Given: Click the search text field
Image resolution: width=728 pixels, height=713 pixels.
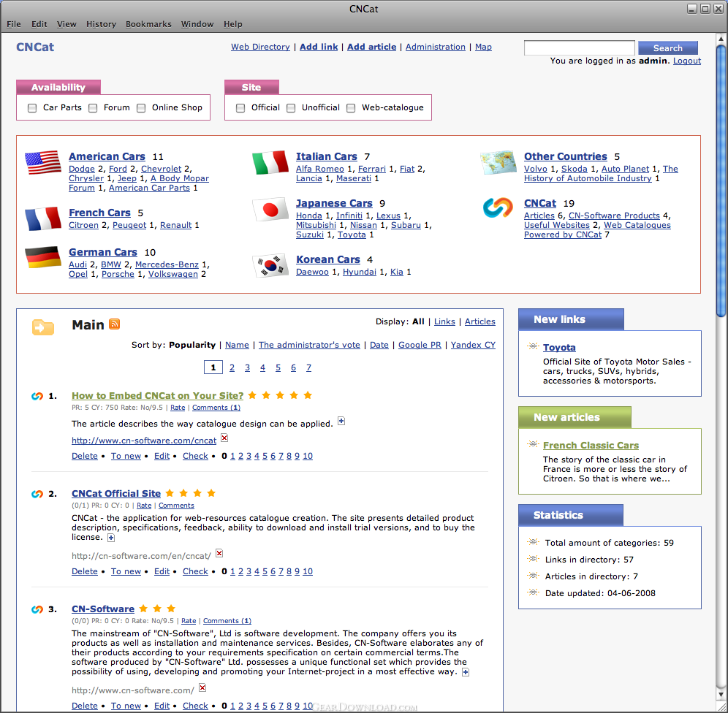Looking at the screenshot, I should coord(579,47).
